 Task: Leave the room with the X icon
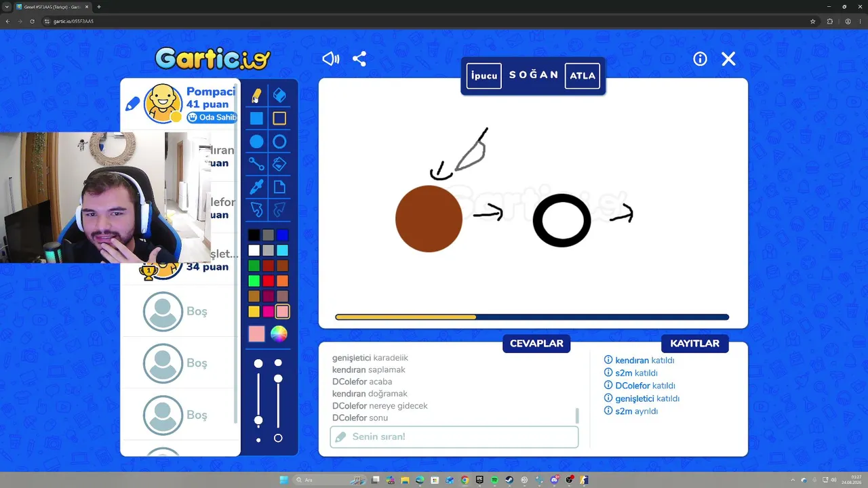pos(728,59)
